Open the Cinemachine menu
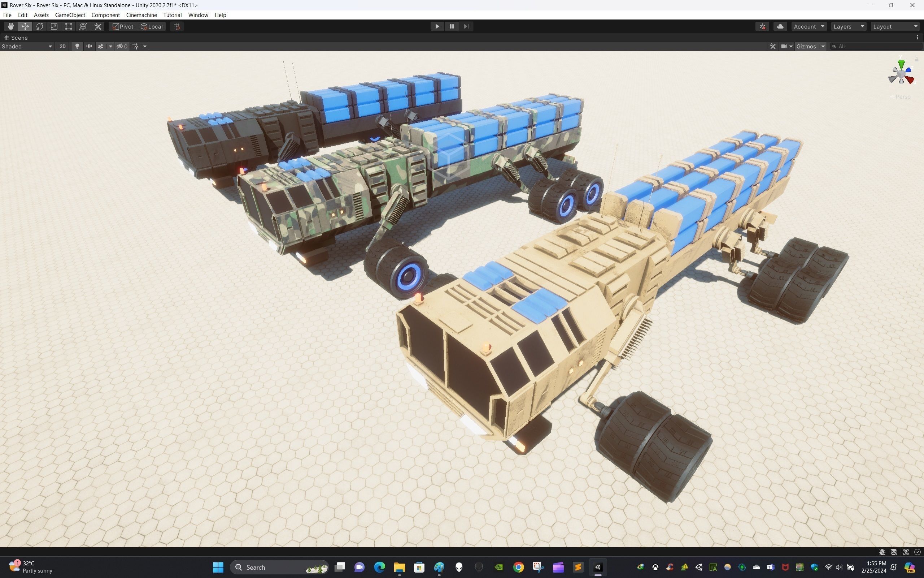The height and width of the screenshot is (578, 924). (141, 15)
